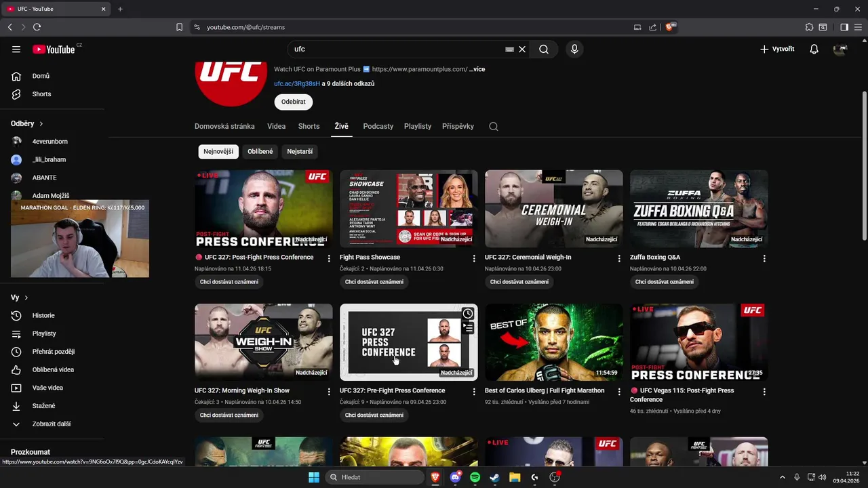Open the YouTube guide hamburger menu
The width and height of the screenshot is (868, 488).
tap(16, 49)
